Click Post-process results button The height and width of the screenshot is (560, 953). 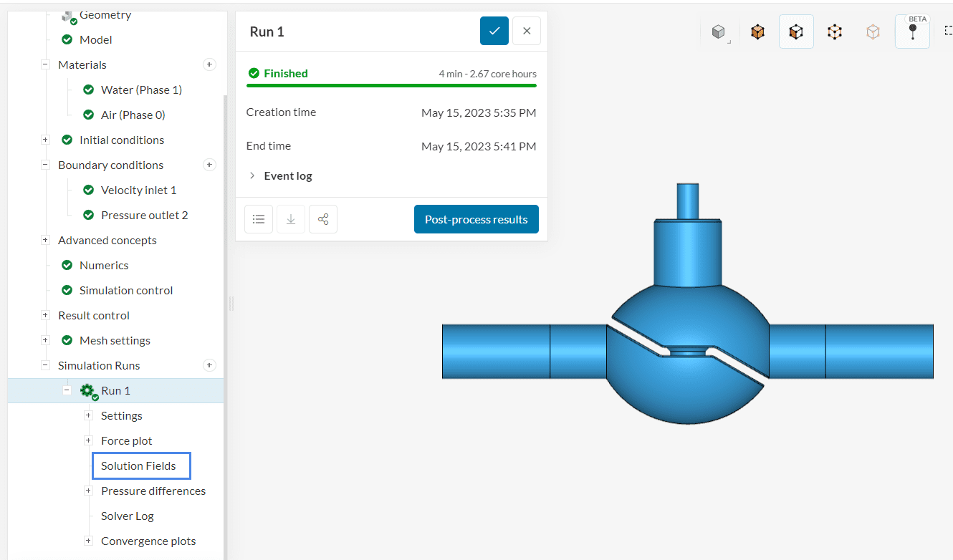pyautogui.click(x=476, y=219)
